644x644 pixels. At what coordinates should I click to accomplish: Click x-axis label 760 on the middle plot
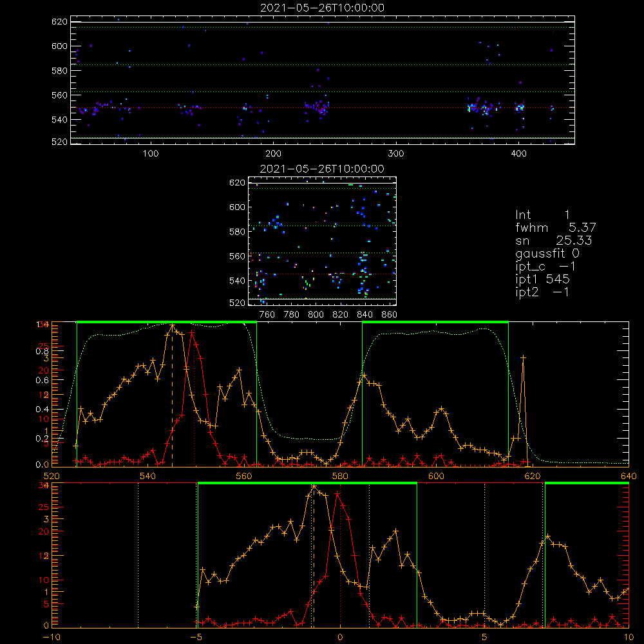[267, 315]
